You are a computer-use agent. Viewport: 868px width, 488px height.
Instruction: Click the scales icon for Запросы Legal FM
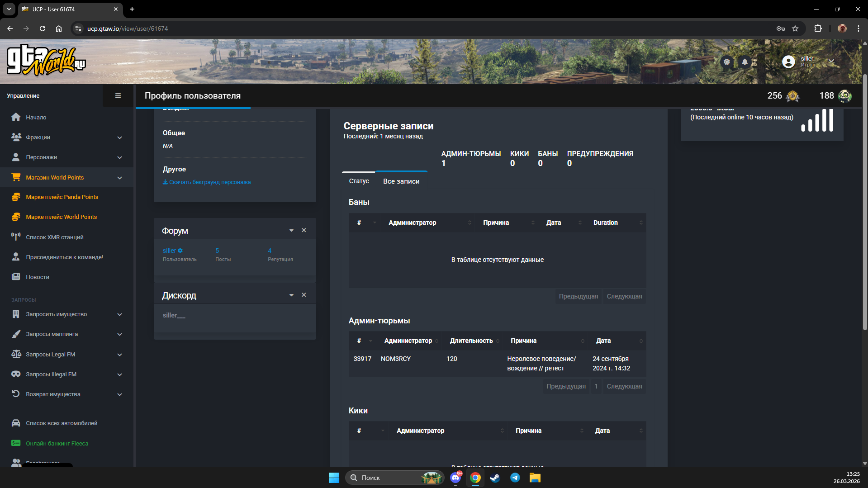coord(16,354)
